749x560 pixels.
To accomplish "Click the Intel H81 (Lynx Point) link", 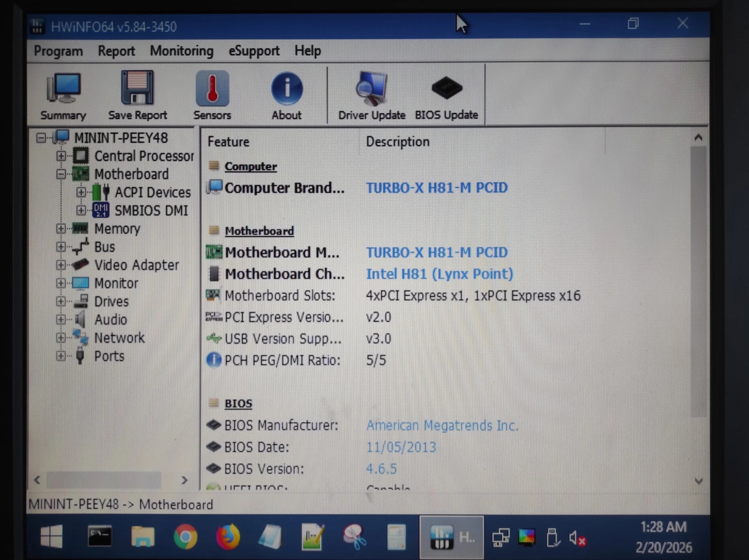I will (440, 274).
